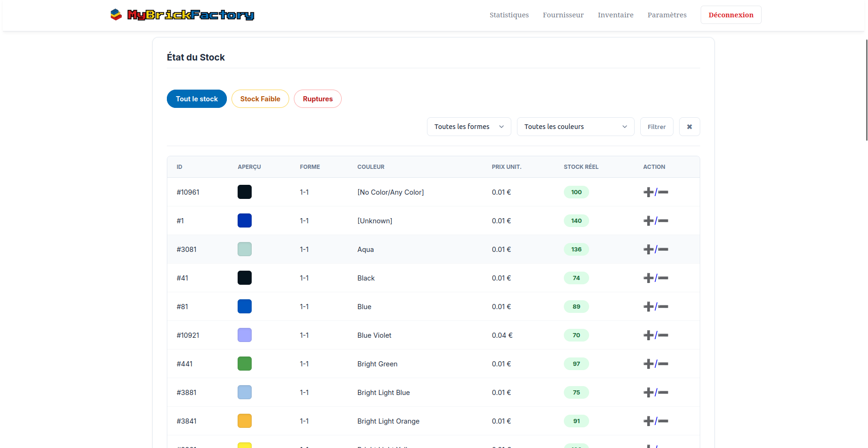Open the +/− stock adjustment for [Unknown] row
This screenshot has width=868, height=448.
655,221
